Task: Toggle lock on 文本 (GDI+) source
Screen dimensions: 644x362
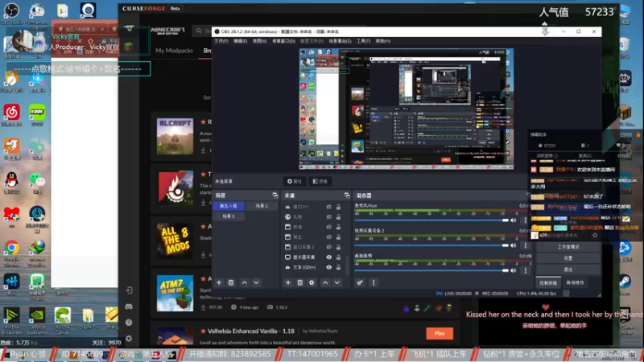Action: click(338, 267)
